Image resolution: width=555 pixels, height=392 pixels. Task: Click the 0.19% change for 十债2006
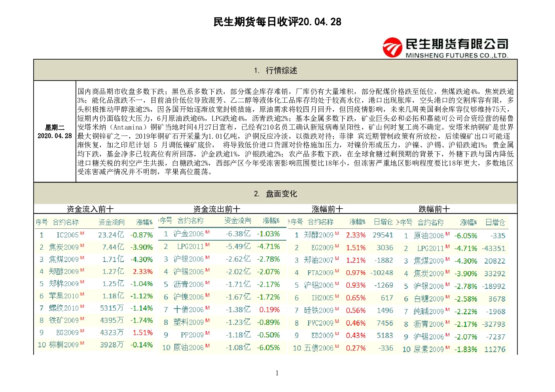269,309
